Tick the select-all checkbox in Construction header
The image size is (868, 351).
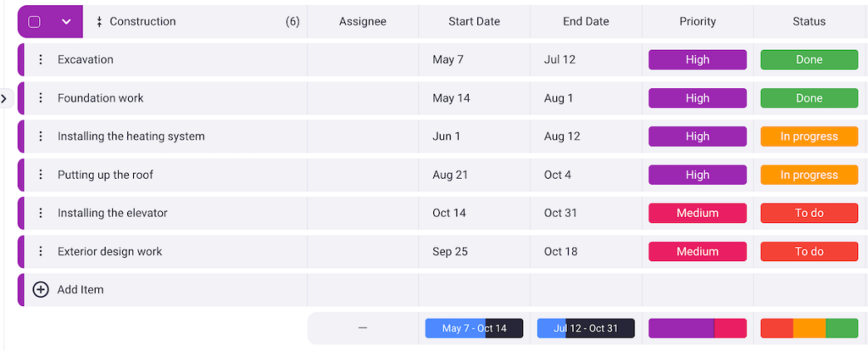[x=35, y=22]
